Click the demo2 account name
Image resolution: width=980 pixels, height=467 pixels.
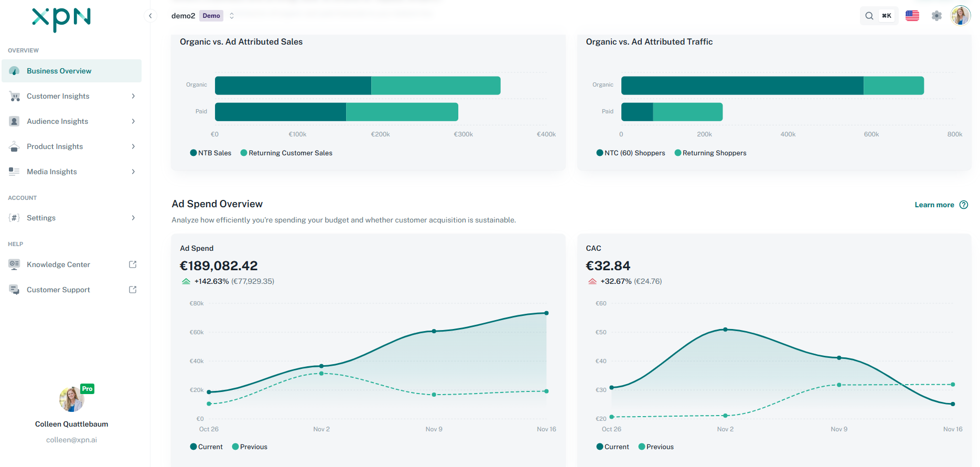tap(183, 16)
